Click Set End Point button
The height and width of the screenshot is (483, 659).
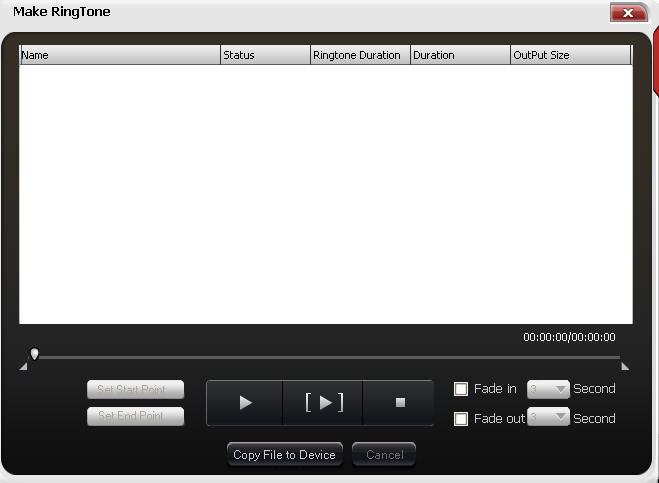coord(135,416)
